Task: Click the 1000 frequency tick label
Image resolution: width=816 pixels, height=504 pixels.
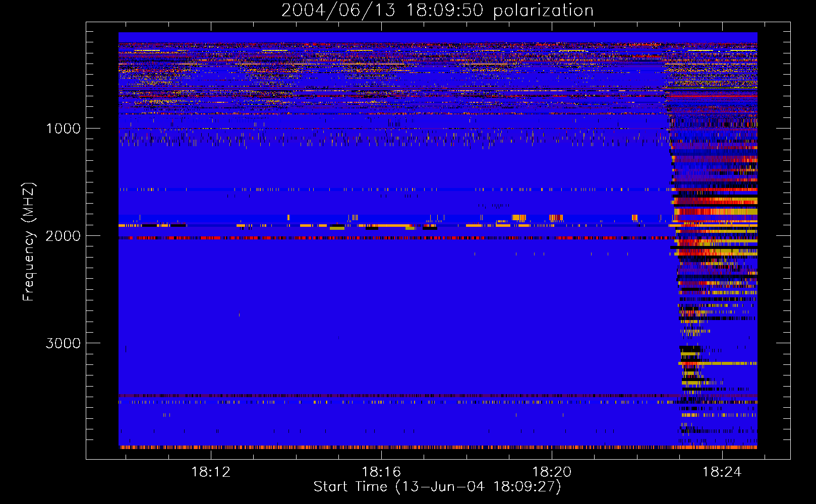Action: (63, 129)
